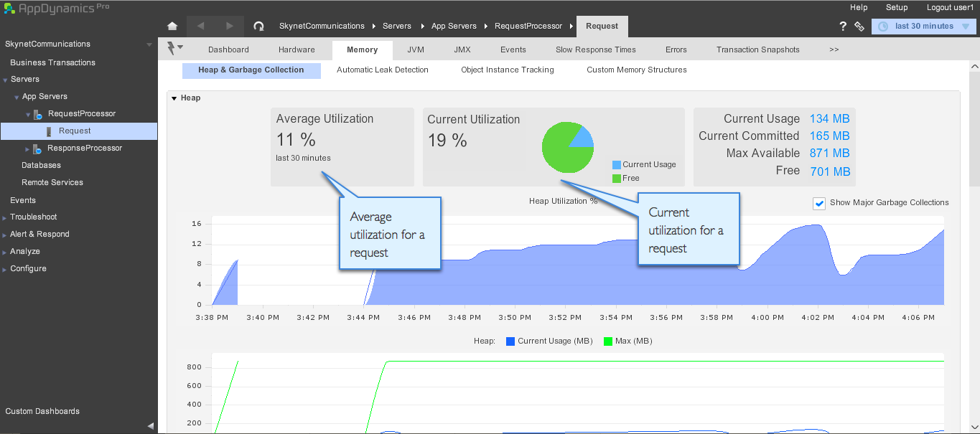The height and width of the screenshot is (434, 980).
Task: Expand the Alert & Respond sidebar section
Action: coord(5,235)
